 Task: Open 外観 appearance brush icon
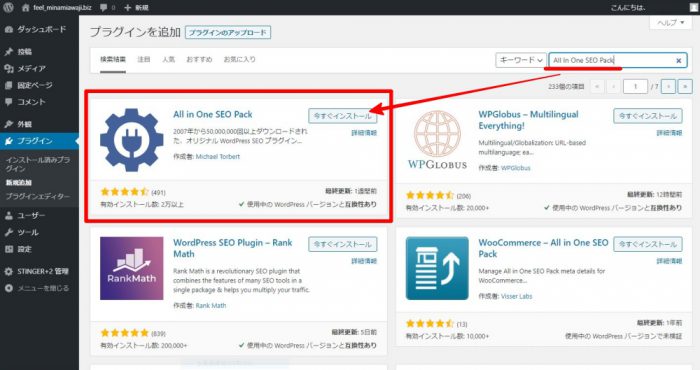(8, 124)
